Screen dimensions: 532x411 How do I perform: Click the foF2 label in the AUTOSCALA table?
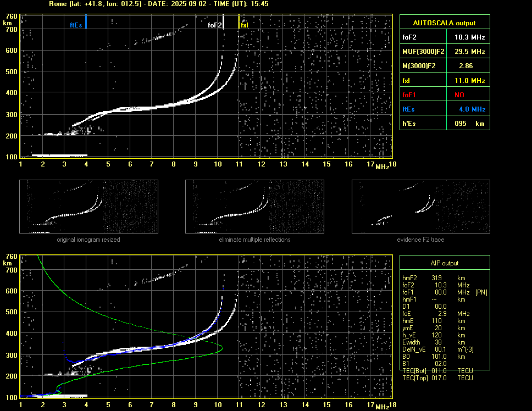point(409,37)
